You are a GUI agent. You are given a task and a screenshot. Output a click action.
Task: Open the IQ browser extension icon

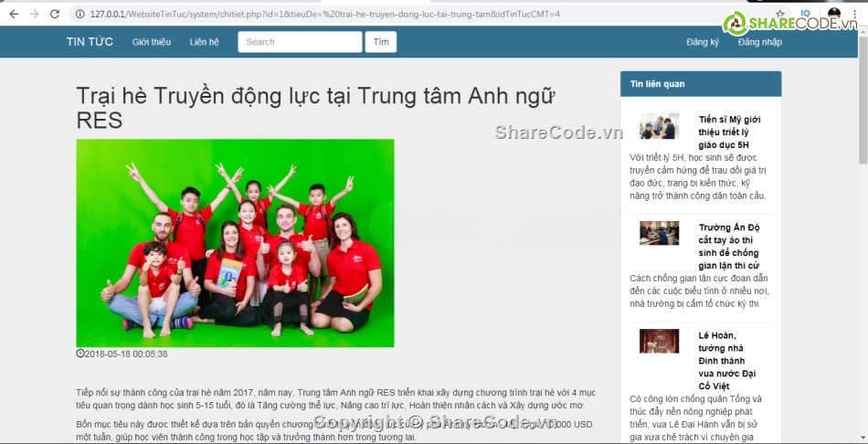point(806,14)
